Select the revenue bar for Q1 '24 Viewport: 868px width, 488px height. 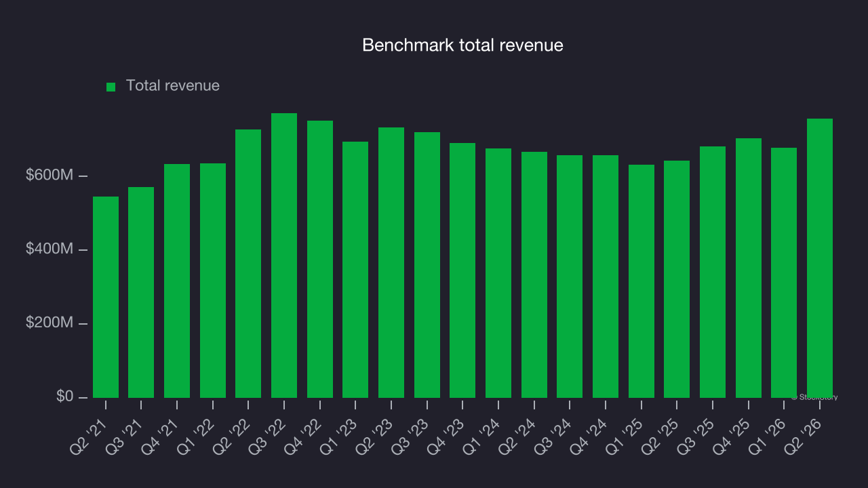click(498, 273)
